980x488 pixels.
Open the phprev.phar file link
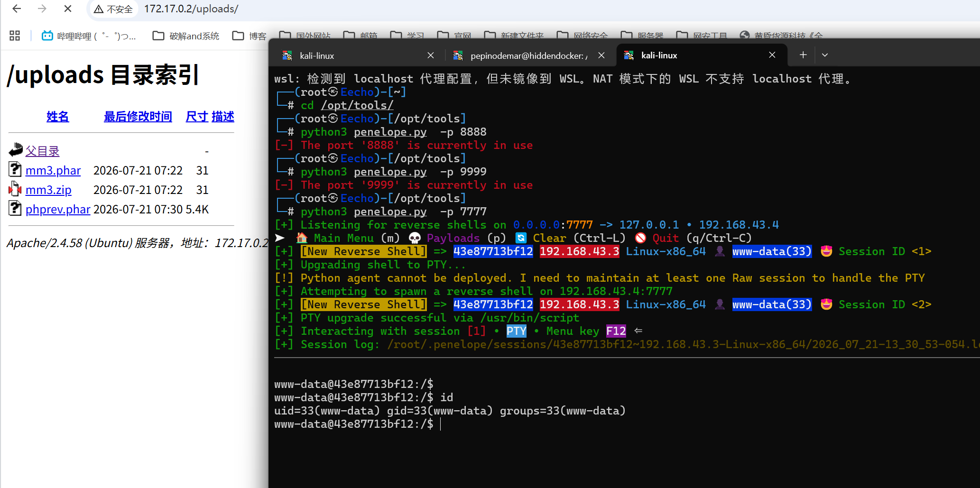point(58,210)
